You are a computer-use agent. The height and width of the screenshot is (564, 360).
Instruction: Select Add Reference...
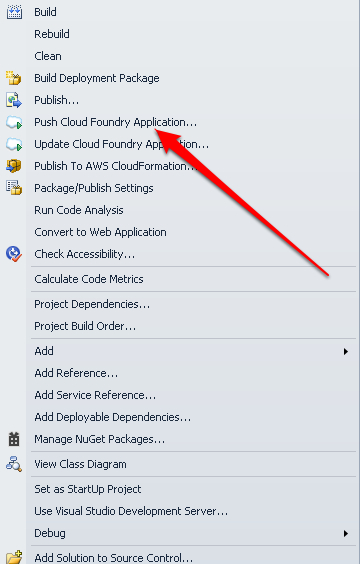[76, 373]
